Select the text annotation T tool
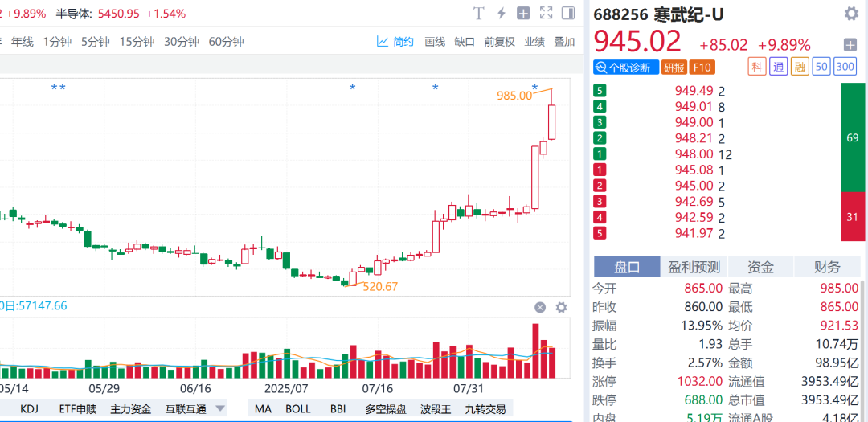Viewport: 868px width, 422px height. [x=479, y=14]
